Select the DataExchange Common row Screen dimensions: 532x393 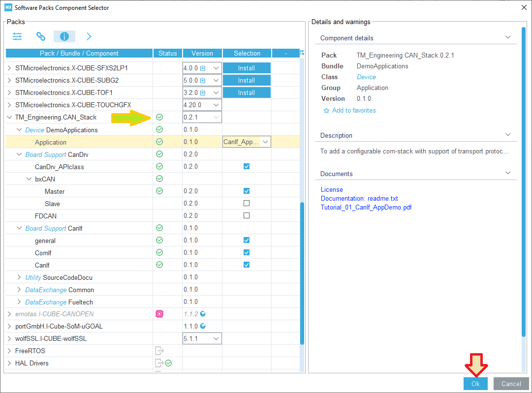[153, 290]
